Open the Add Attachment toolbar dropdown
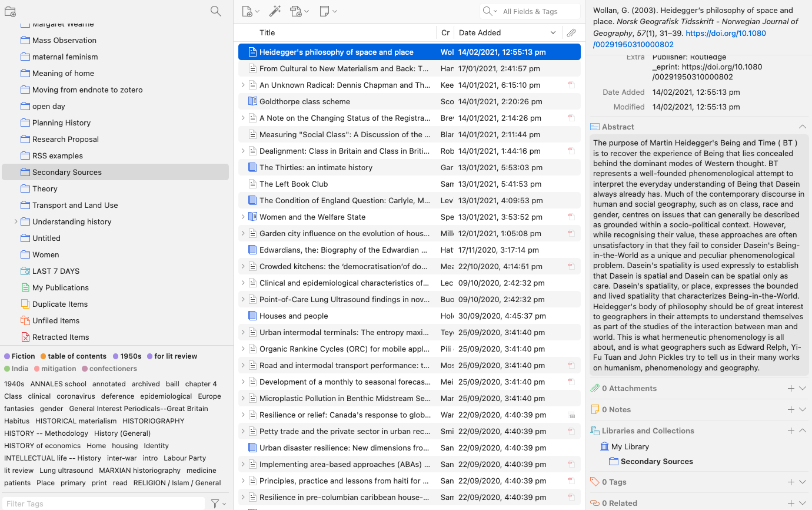This screenshot has width=812, height=510. click(x=299, y=11)
